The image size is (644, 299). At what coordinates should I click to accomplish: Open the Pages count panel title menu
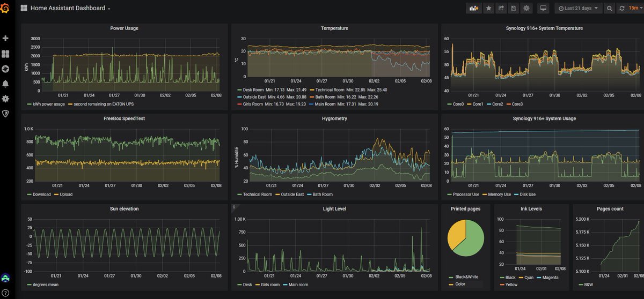pyautogui.click(x=610, y=208)
